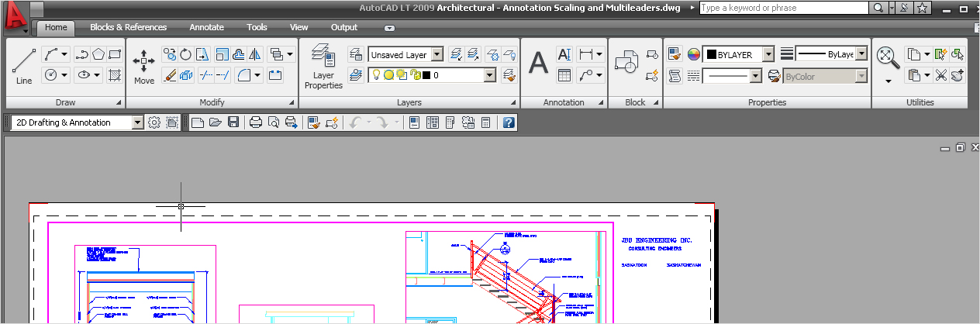The height and width of the screenshot is (324, 980).
Task: Click the keyword search input field
Action: pyautogui.click(x=783, y=8)
